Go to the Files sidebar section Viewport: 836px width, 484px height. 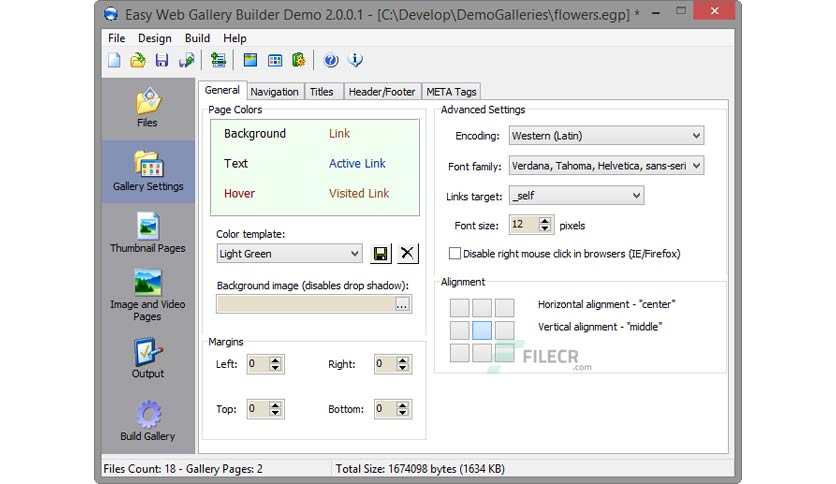click(x=148, y=108)
